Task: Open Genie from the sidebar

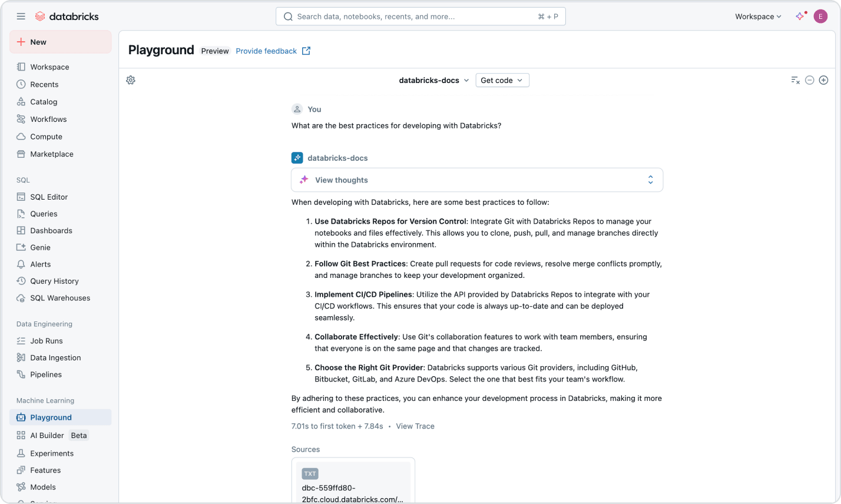Action: coord(39,247)
